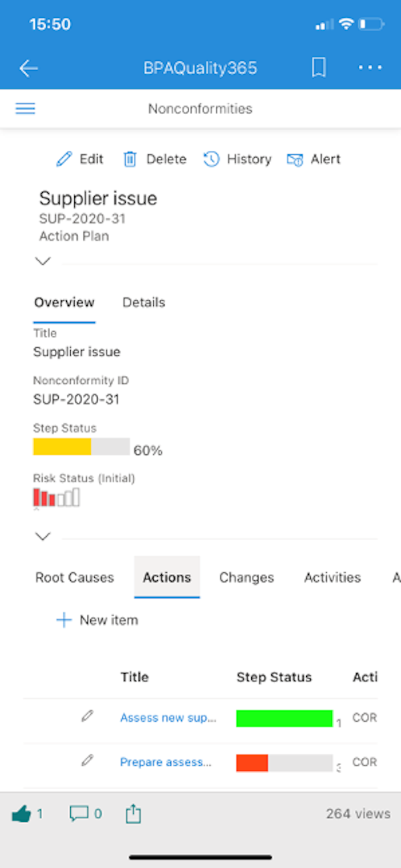This screenshot has width=401, height=868.
Task: Like the page with thumbs-up icon
Action: 22,814
